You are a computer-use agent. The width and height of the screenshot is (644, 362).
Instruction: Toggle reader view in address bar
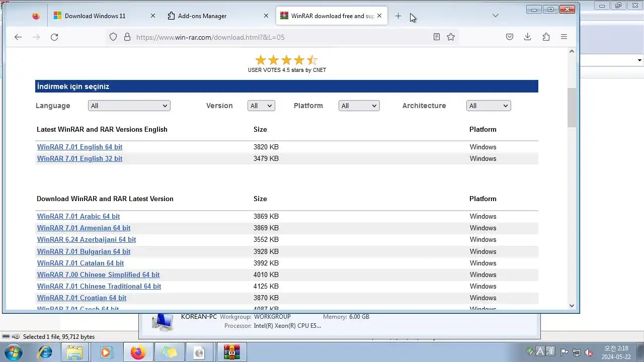point(437,37)
